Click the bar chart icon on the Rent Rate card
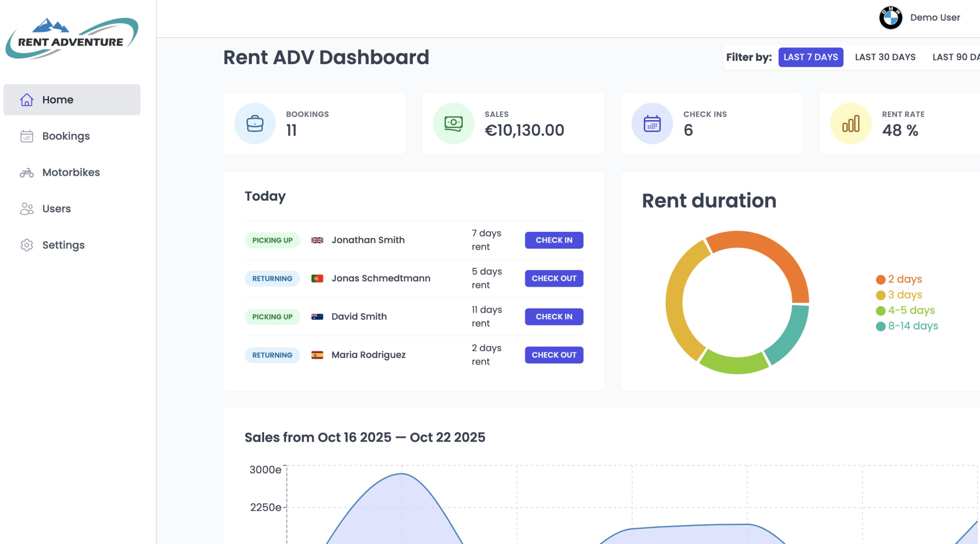 pyautogui.click(x=850, y=123)
